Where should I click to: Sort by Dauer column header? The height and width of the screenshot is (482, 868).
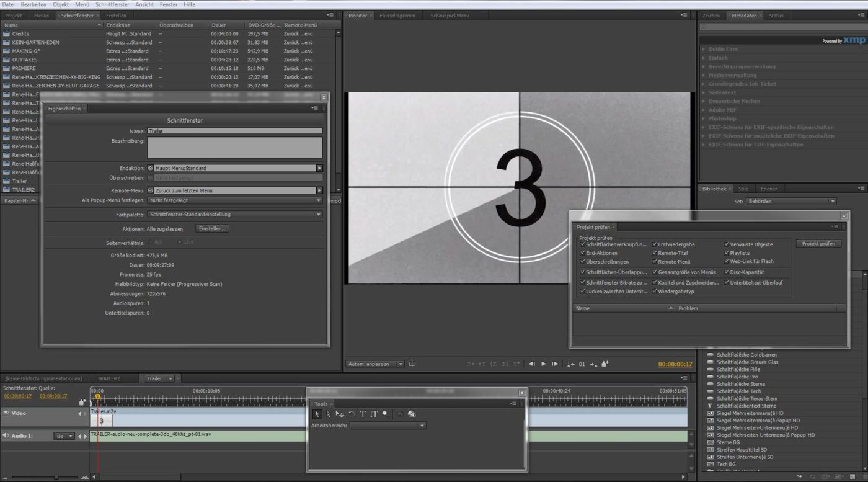tap(218, 25)
